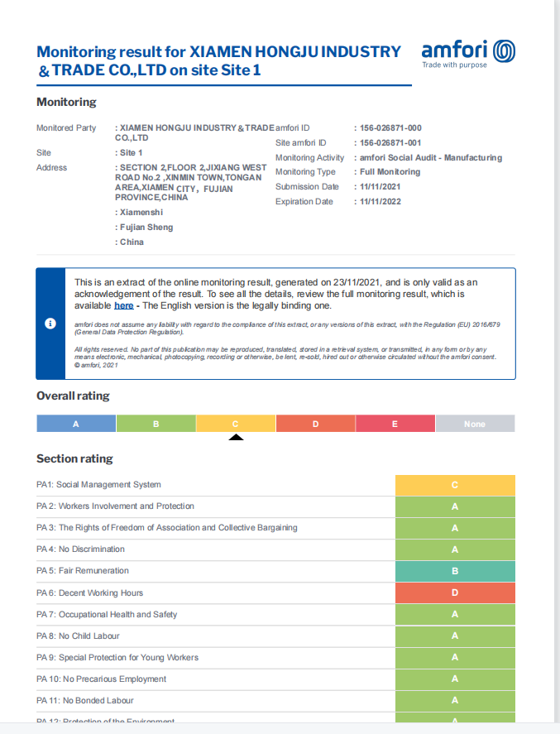This screenshot has width=560, height=734.
Task: Select the B segment in overall rating bar
Action: (x=156, y=424)
